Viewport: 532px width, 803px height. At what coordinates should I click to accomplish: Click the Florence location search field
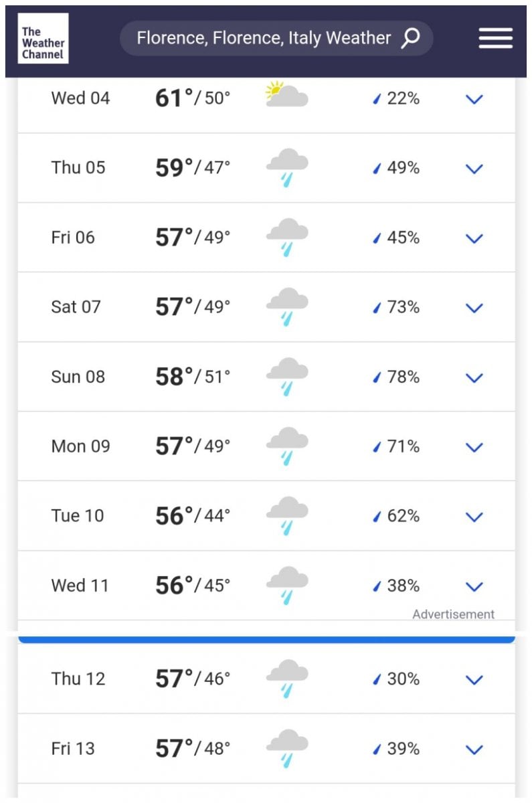pyautogui.click(x=276, y=38)
